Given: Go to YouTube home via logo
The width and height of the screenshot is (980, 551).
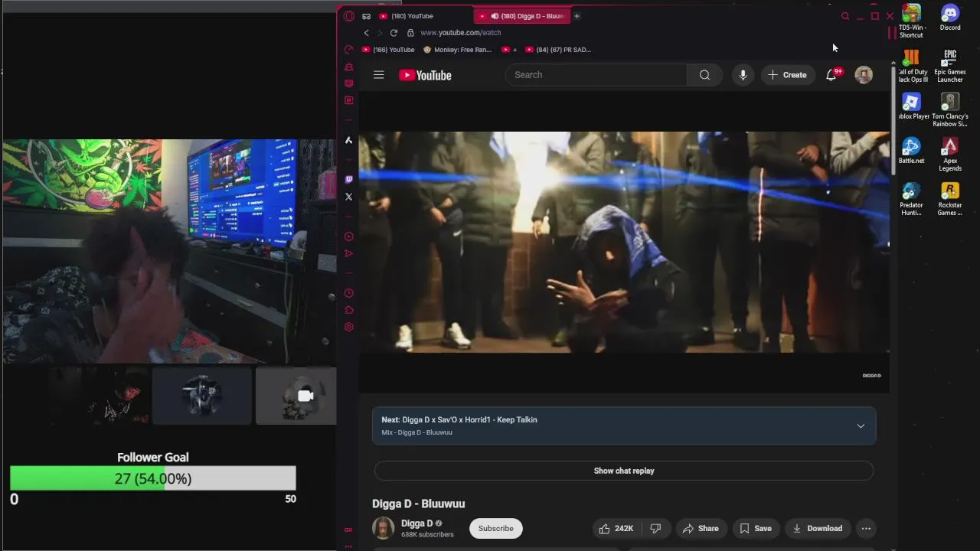Looking at the screenshot, I should click(x=425, y=75).
